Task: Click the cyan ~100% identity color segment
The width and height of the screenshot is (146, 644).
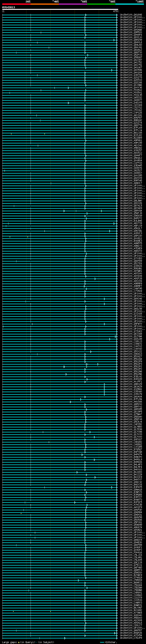Action: [130, 4]
